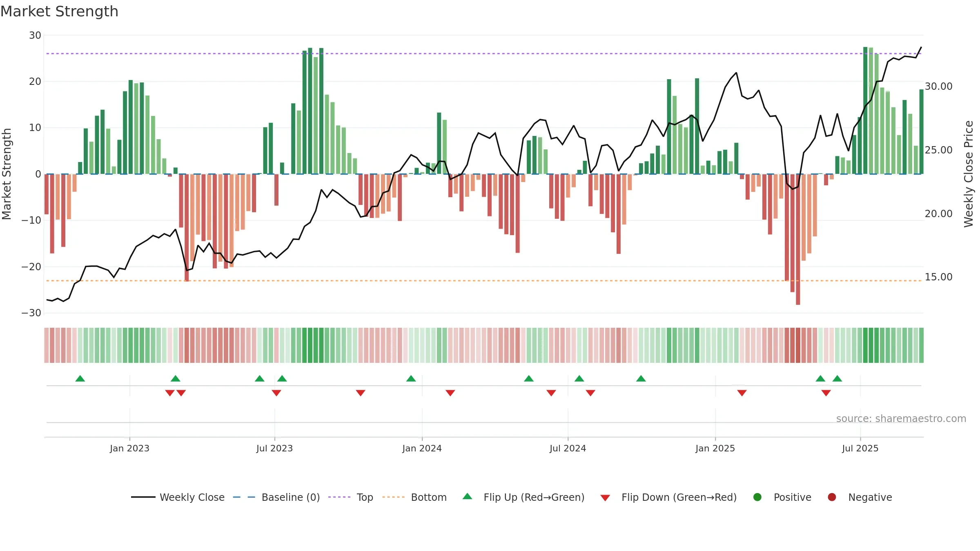Click the black Weekly Close line sample in legend
Image resolution: width=980 pixels, height=551 pixels.
click(x=143, y=497)
